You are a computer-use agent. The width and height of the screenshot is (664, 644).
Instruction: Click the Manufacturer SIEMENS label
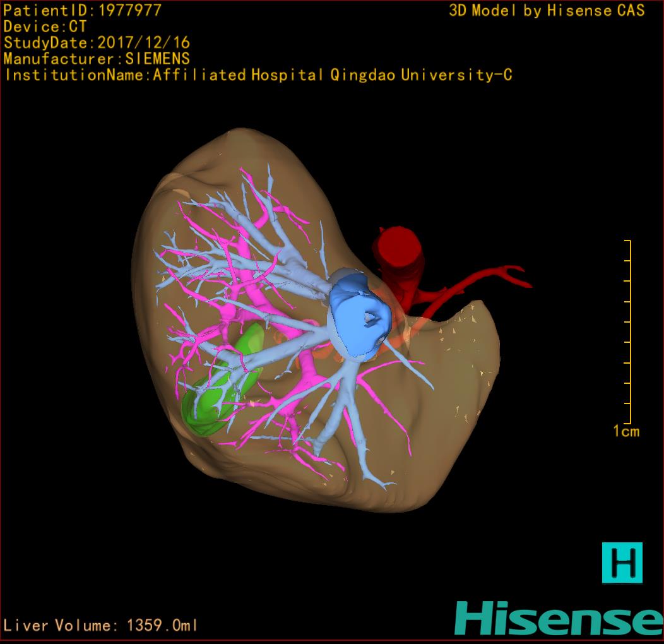pyautogui.click(x=97, y=59)
